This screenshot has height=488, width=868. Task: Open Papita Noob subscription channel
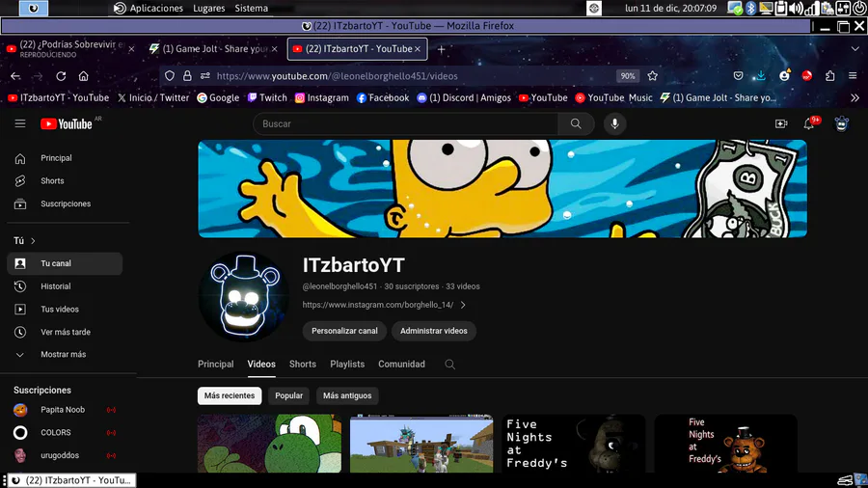65,410
